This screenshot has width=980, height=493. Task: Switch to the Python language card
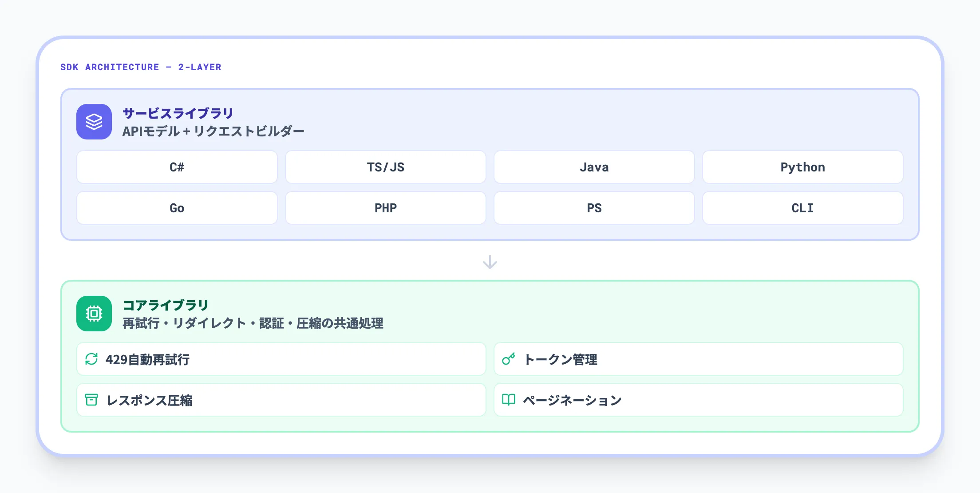pos(802,167)
